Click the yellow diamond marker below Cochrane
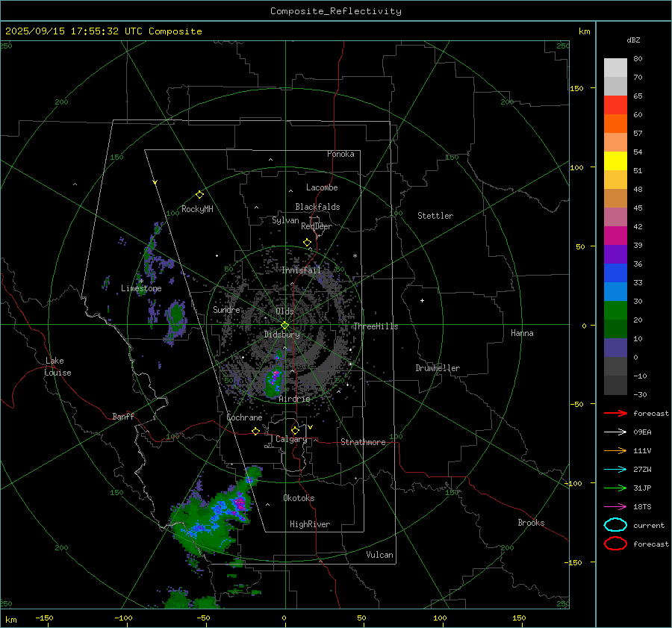The height and width of the screenshot is (628, 672). (255, 431)
